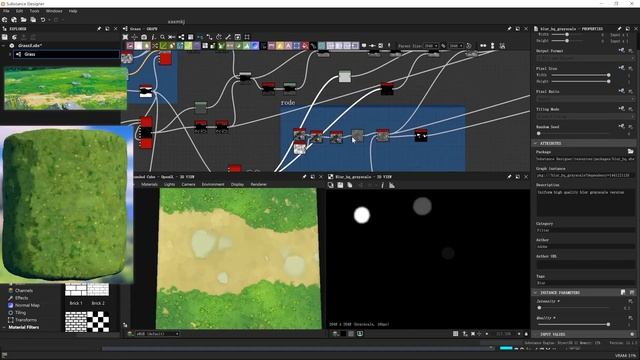
Task: Click the Description text field
Action: click(x=585, y=202)
